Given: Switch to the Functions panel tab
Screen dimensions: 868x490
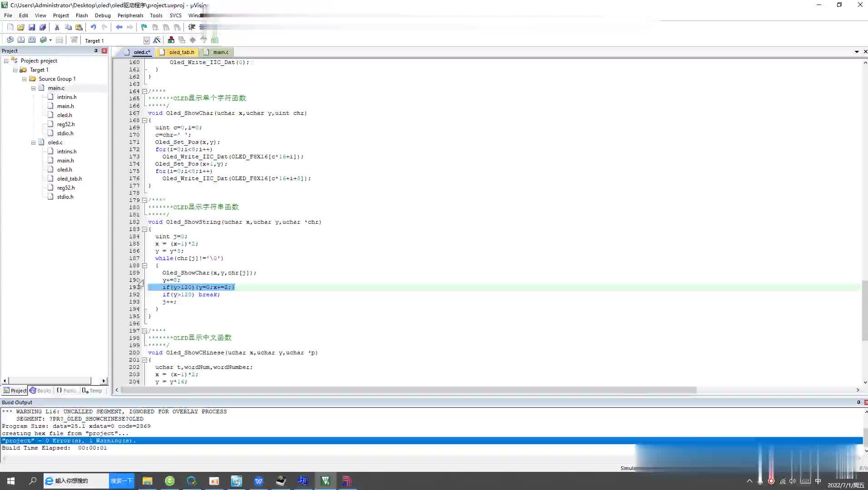Looking at the screenshot, I should click(67, 391).
